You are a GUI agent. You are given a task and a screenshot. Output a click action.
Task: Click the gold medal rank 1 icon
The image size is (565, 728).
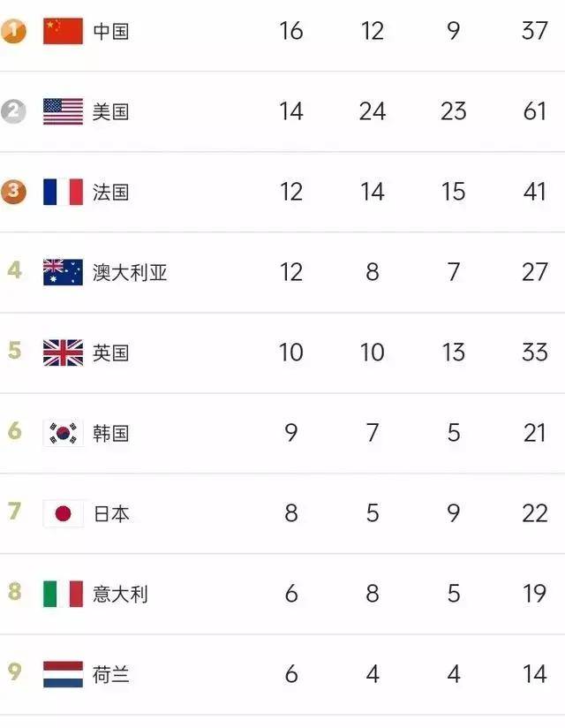pos(13,31)
